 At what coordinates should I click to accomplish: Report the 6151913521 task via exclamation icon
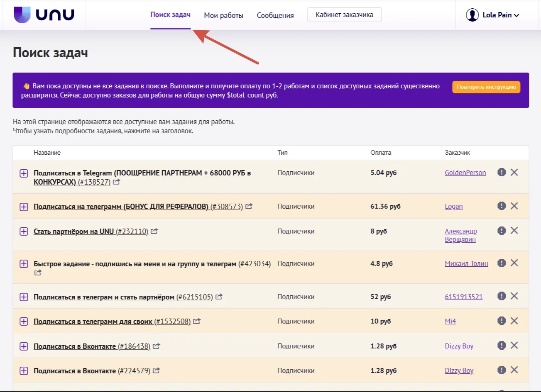pos(502,296)
